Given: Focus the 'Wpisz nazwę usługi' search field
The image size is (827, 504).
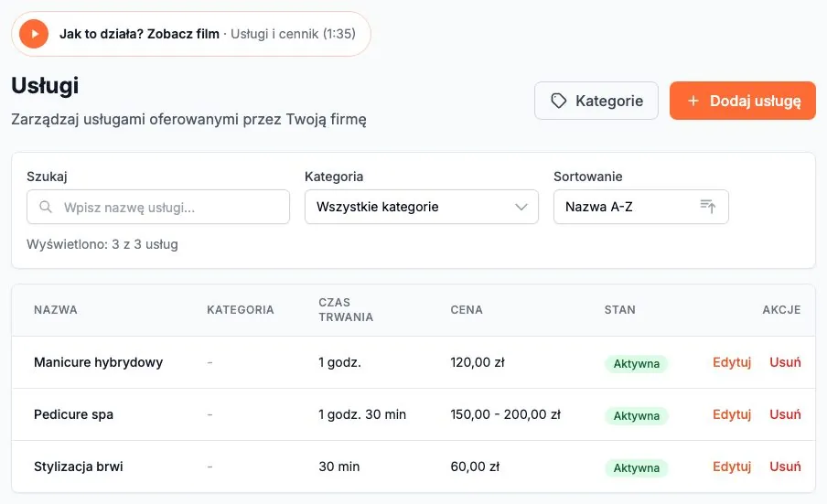Looking at the screenshot, I should pos(158,208).
